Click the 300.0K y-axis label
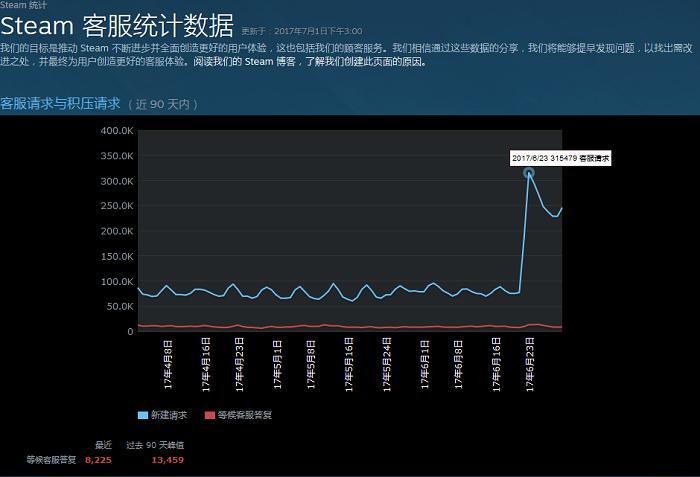The width and height of the screenshot is (700, 477). [117, 181]
